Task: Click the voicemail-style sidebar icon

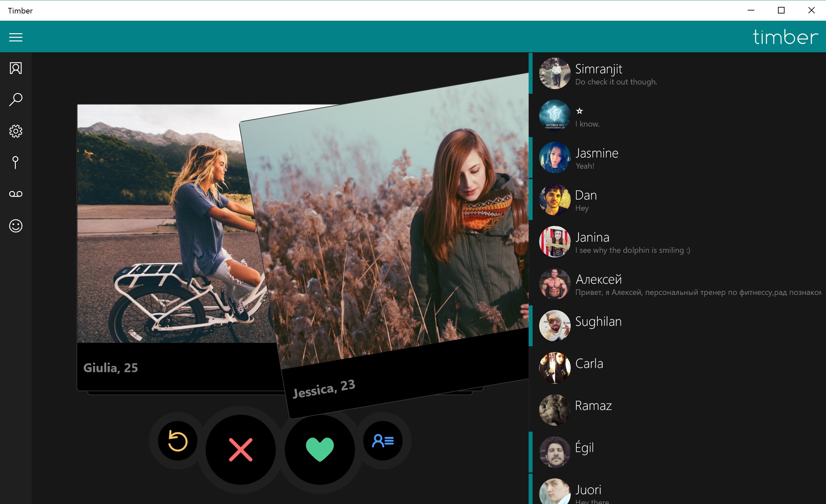Action: coord(16,194)
